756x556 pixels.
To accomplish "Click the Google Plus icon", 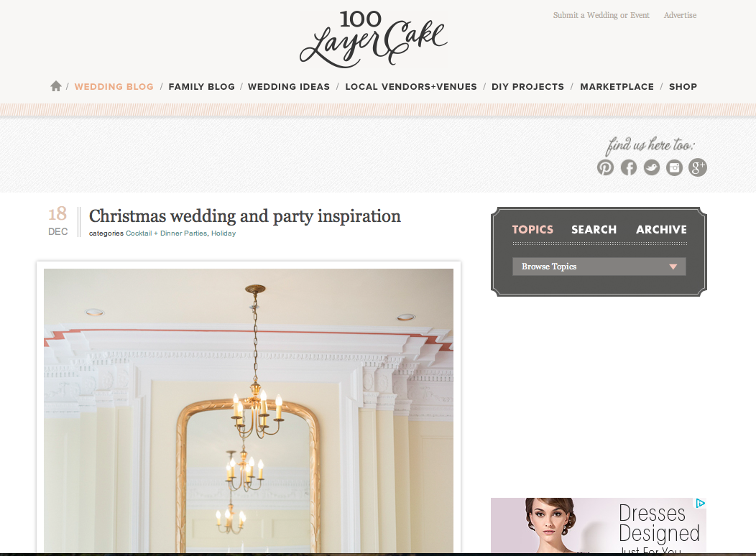I will tap(698, 167).
